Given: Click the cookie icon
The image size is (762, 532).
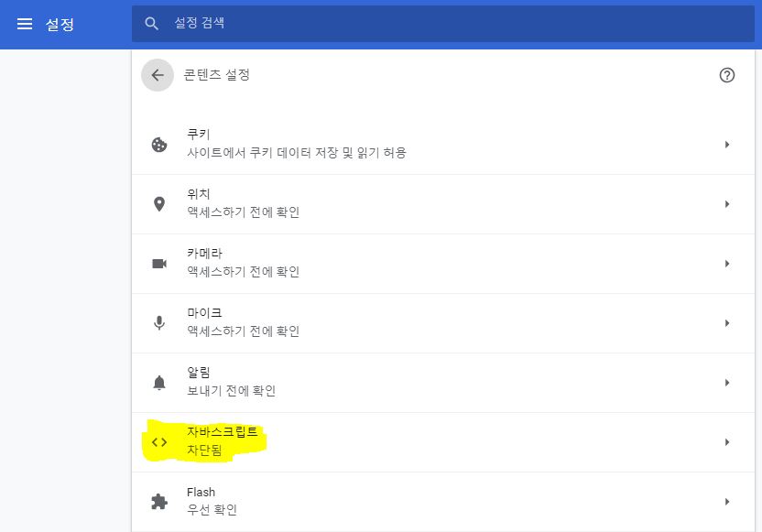Looking at the screenshot, I should 159,145.
